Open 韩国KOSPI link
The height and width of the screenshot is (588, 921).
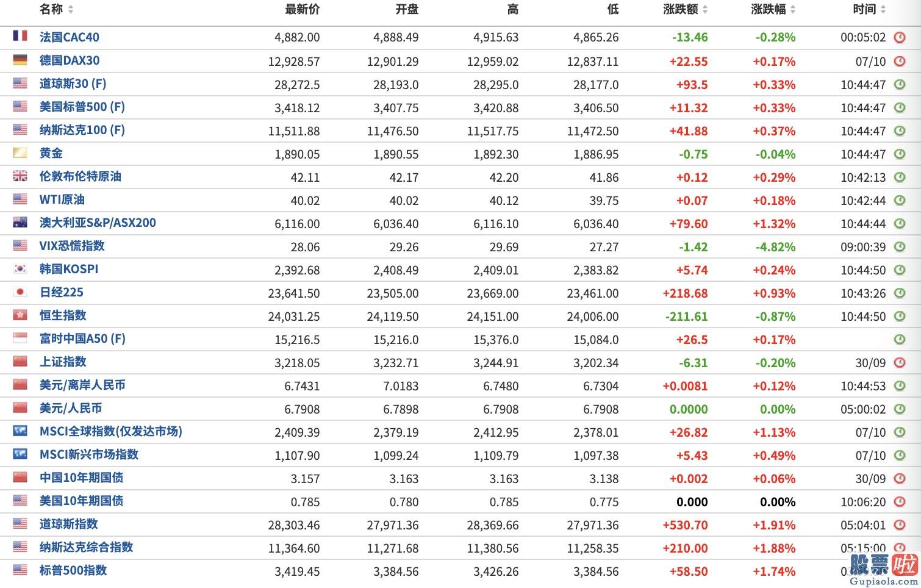(69, 269)
